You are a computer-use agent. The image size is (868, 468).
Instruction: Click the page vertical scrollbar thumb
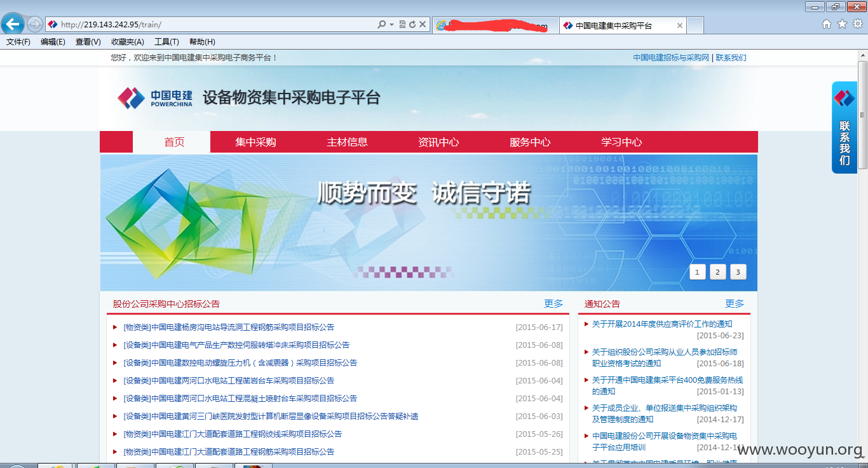pyautogui.click(x=862, y=114)
